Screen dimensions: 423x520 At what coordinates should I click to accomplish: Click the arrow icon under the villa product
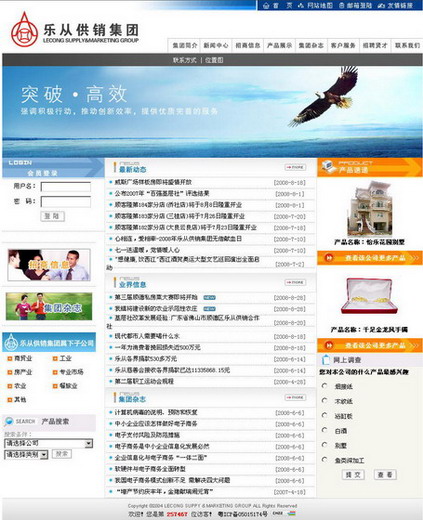click(x=329, y=258)
